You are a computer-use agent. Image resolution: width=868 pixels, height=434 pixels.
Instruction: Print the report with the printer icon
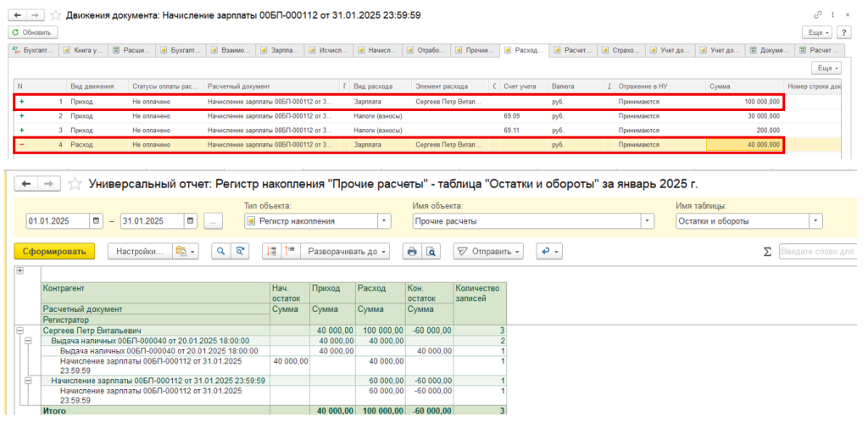pyautogui.click(x=411, y=251)
